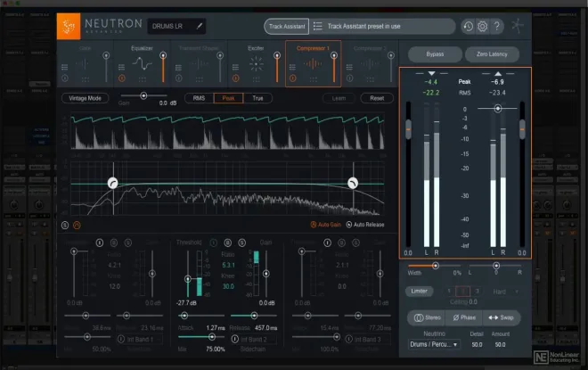Select True detection mode
The image size is (588, 370).
click(x=257, y=98)
